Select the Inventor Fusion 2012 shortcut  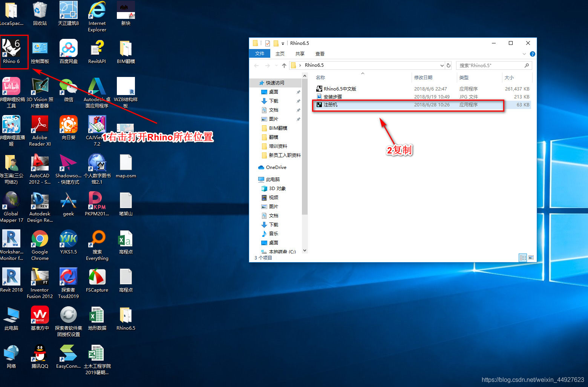40,283
